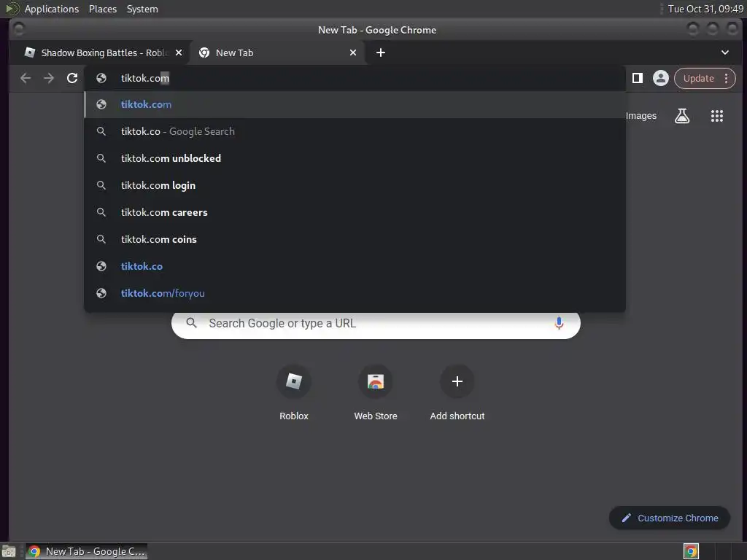This screenshot has width=747, height=560.
Task: Choose tiktok.com unblocked suggestion
Action: pyautogui.click(x=355, y=158)
